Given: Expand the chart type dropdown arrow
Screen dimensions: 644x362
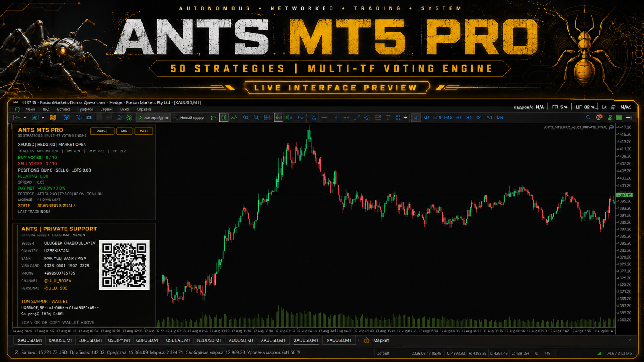Looking at the screenshot, I should click(x=25, y=118).
